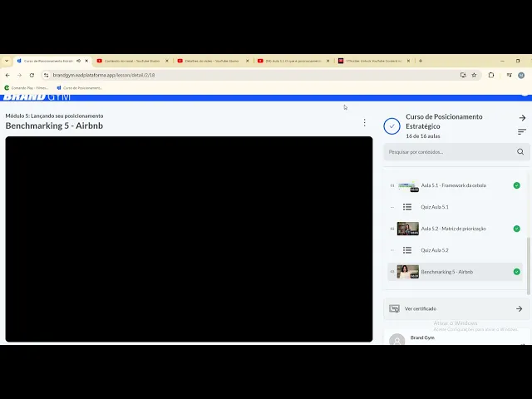Screen dimensions: 532x399
Task: Switch to the Aula 1.1 YouTube tab
Action: (293, 61)
